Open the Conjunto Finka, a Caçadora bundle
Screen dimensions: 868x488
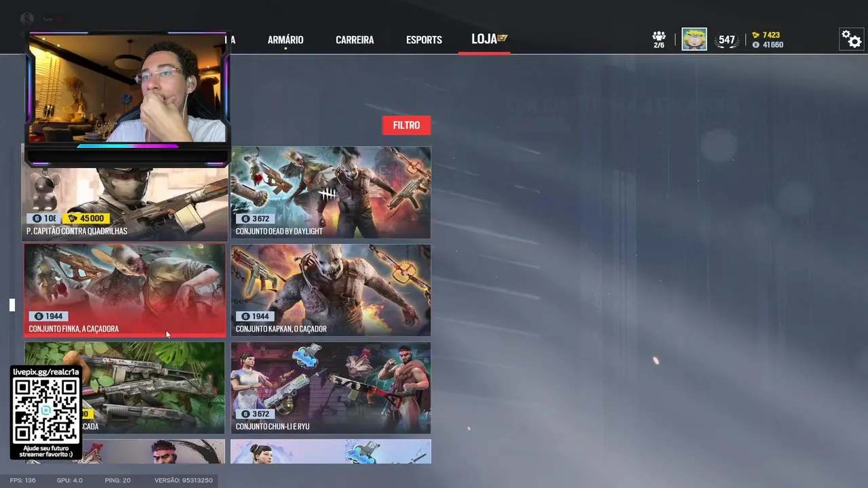pyautogui.click(x=125, y=291)
